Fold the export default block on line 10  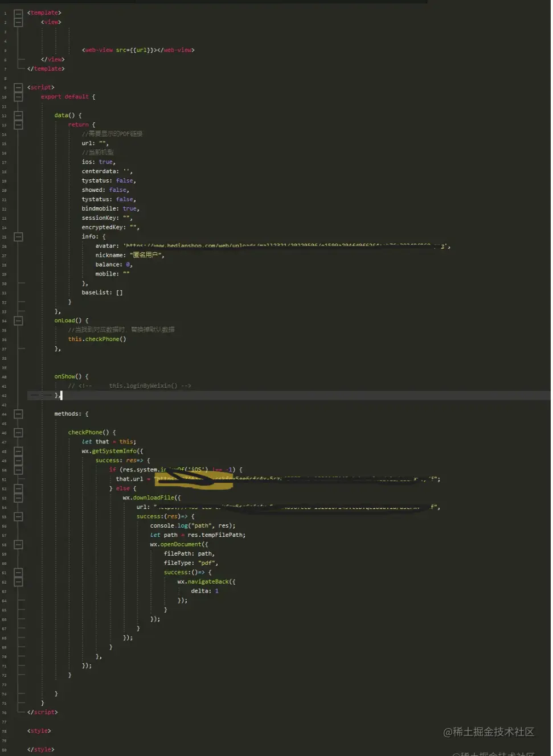pos(18,97)
